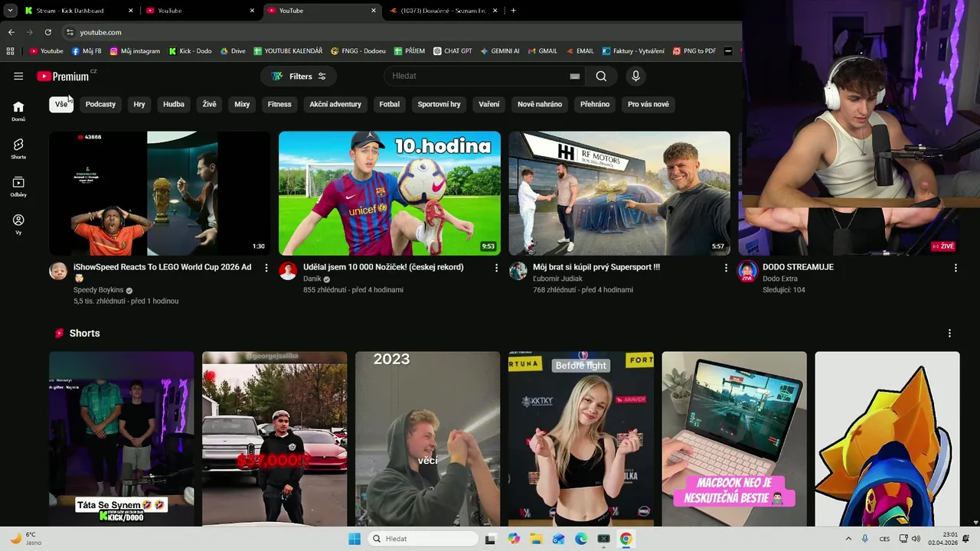Select the Pro vás nové chip

tap(648, 104)
